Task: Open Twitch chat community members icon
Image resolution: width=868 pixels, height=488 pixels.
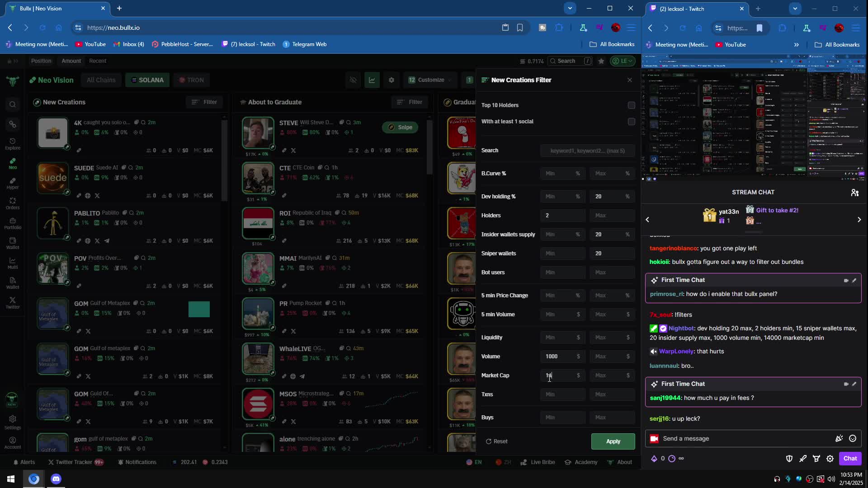Action: (x=854, y=193)
